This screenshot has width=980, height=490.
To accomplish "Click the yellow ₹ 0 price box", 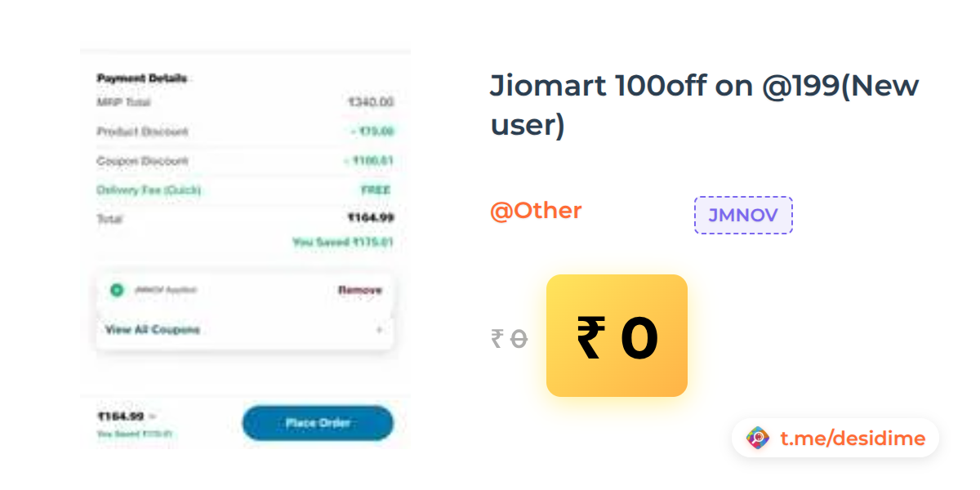I will pyautogui.click(x=617, y=336).
